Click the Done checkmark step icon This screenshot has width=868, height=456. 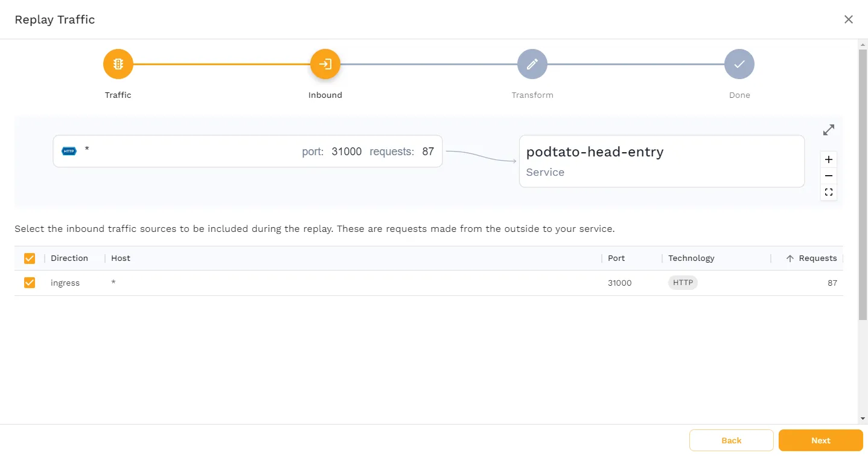(x=739, y=63)
